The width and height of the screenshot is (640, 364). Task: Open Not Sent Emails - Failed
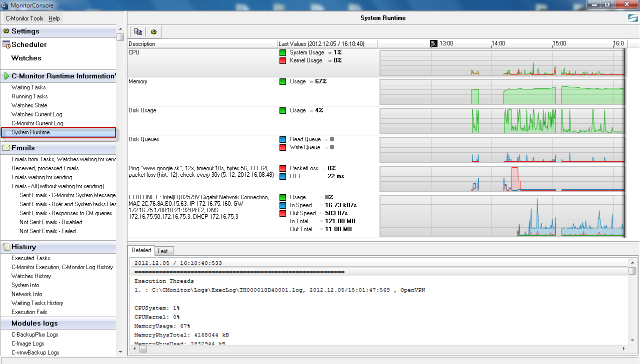pos(48,231)
